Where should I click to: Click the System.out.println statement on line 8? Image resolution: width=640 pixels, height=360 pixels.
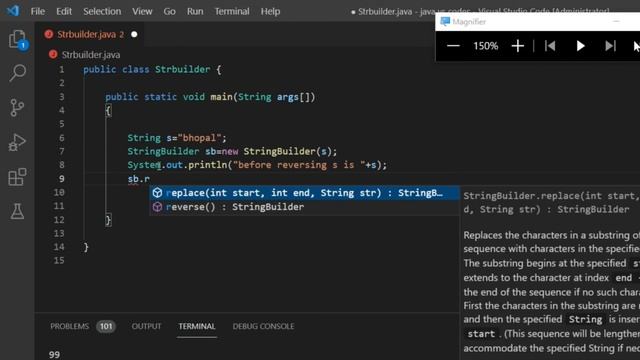(x=257, y=165)
